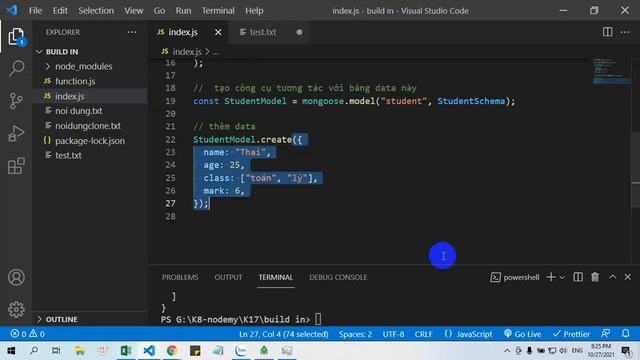Viewport: 640px width, 360px height.
Task: Click the Explorer more actions ellipsis
Action: click(x=131, y=32)
